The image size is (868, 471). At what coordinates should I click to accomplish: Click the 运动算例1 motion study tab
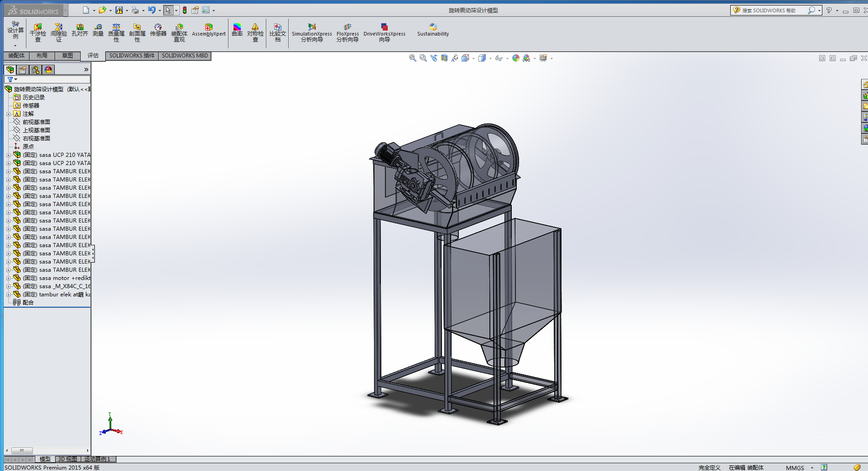click(97, 459)
